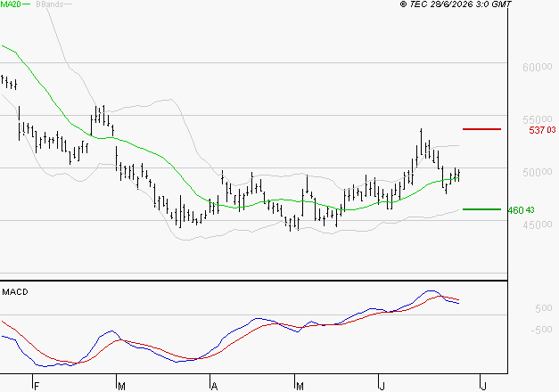
Task: Click the MACD 500 axis label
Action: [544, 308]
